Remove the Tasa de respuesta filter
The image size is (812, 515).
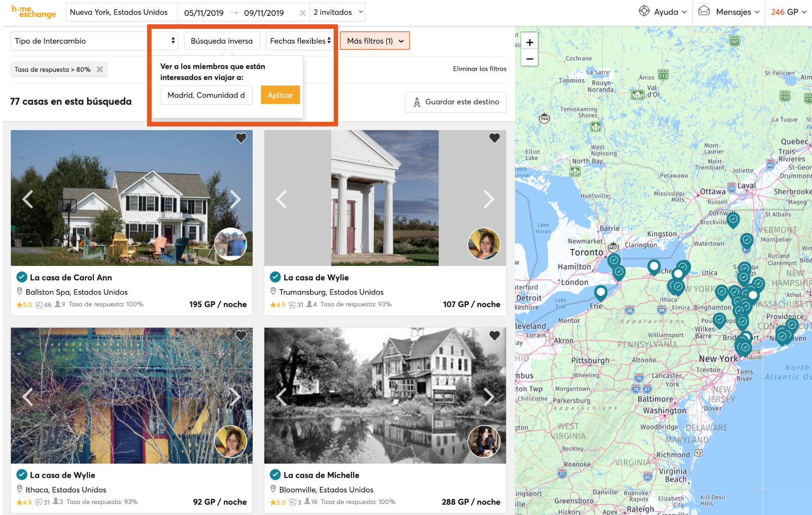coord(100,69)
